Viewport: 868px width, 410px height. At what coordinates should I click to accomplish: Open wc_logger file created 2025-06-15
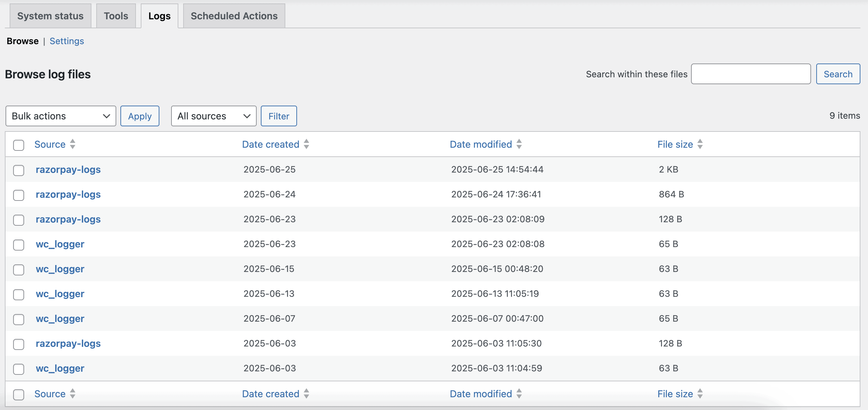point(60,269)
